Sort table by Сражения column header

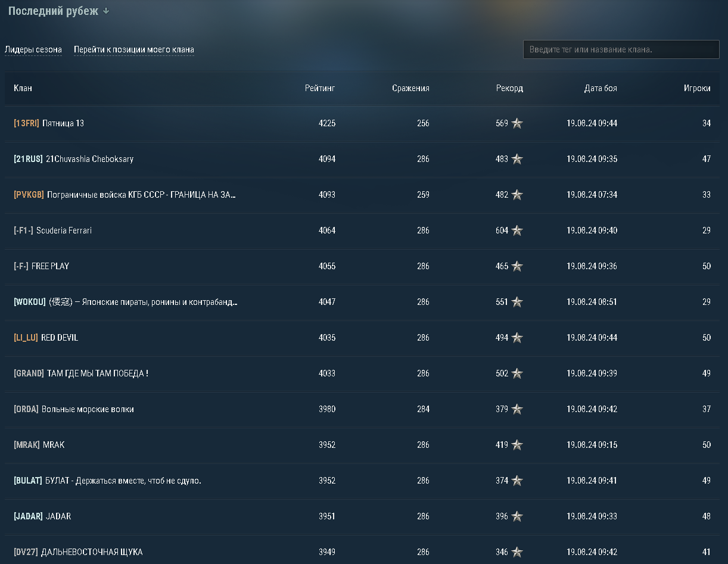click(410, 88)
